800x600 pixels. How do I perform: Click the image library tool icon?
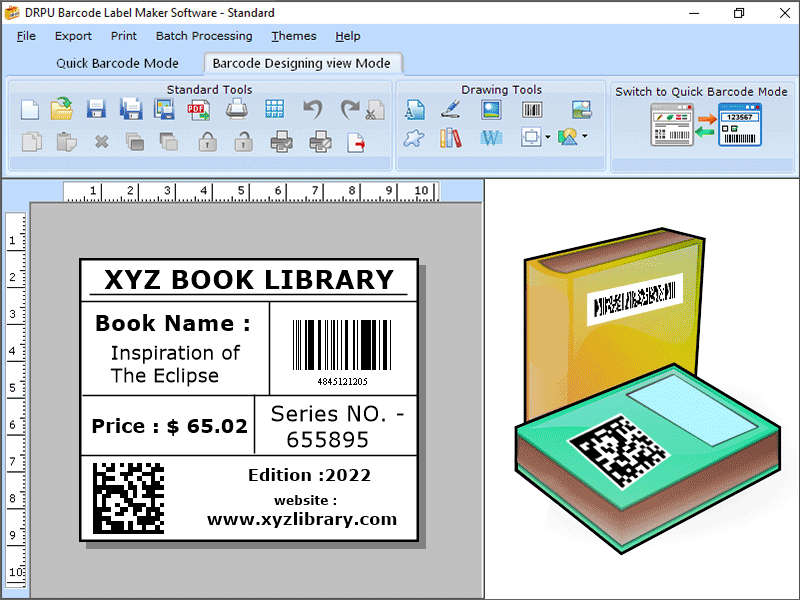tap(582, 109)
